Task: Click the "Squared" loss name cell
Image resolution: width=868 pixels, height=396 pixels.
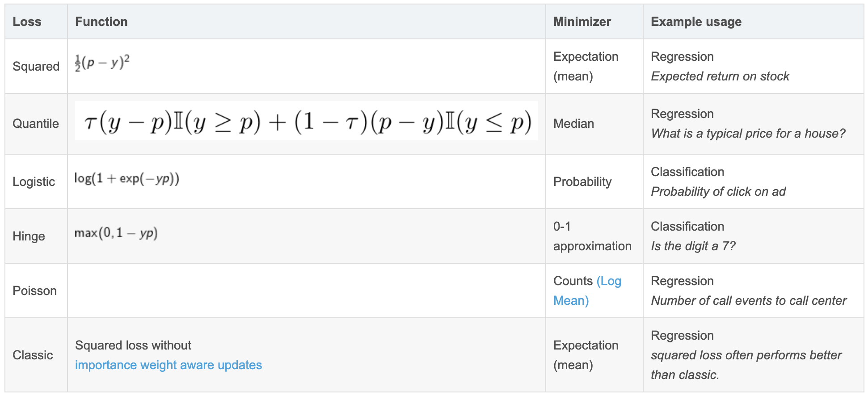Action: [36, 67]
